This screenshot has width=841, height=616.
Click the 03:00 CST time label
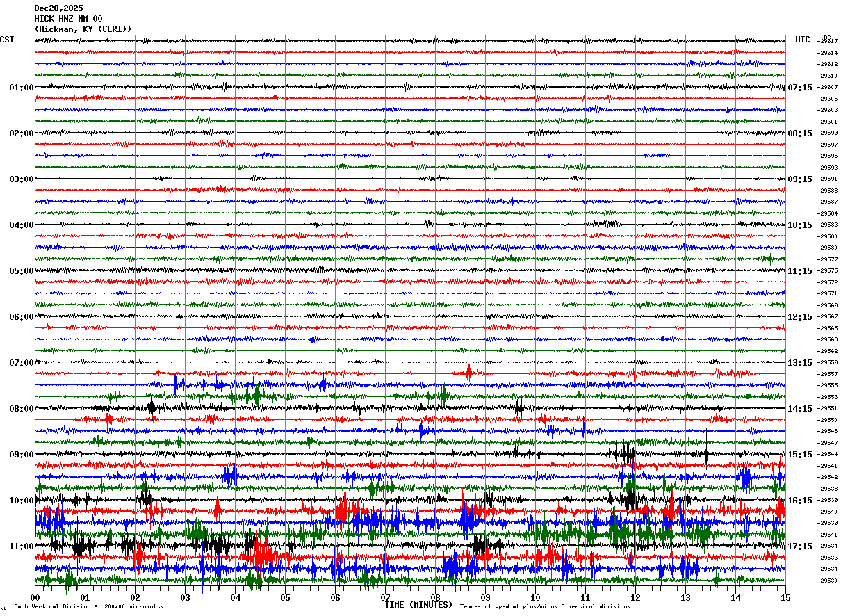tap(22, 179)
